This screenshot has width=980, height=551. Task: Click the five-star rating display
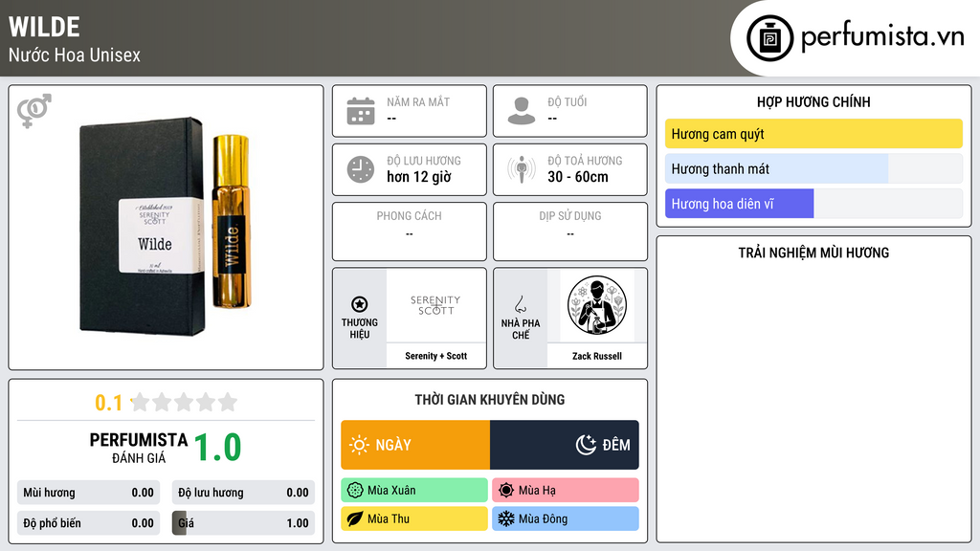[185, 402]
